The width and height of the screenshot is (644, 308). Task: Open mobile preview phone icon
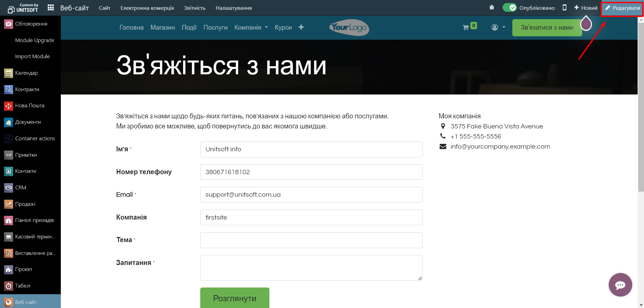pos(564,8)
